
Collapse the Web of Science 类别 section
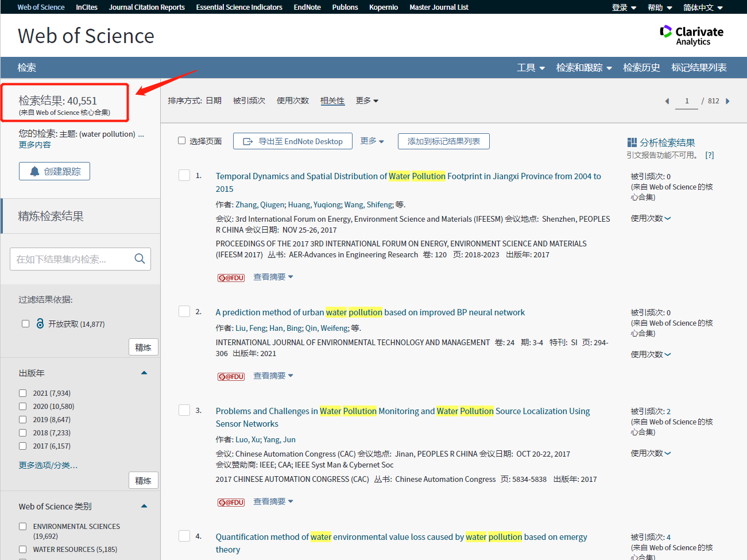pos(144,506)
